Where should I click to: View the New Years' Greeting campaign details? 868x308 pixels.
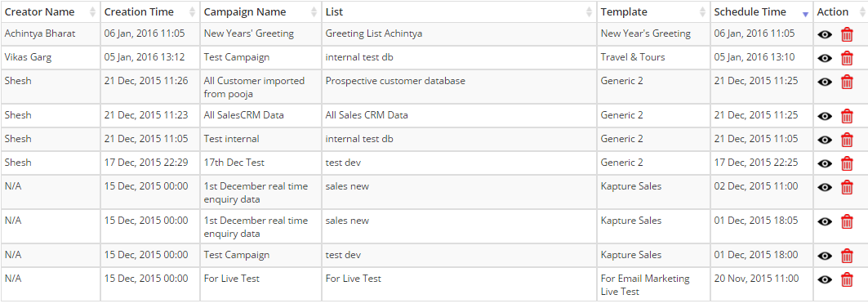(825, 35)
